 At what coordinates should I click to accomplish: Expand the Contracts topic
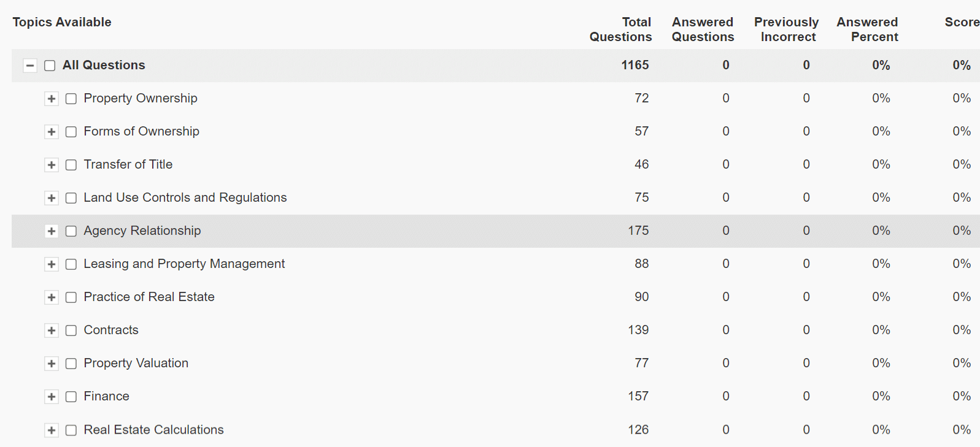click(52, 330)
